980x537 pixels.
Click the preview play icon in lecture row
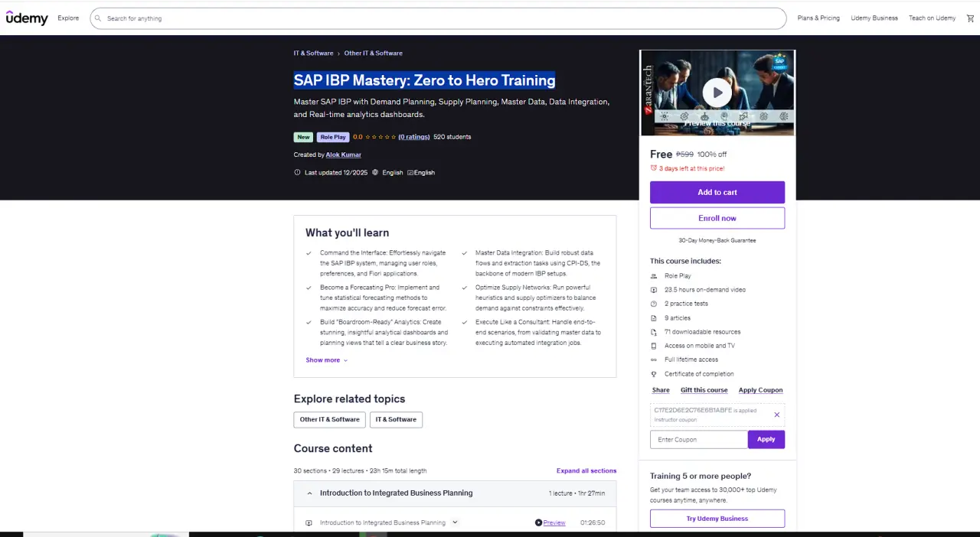click(538, 523)
